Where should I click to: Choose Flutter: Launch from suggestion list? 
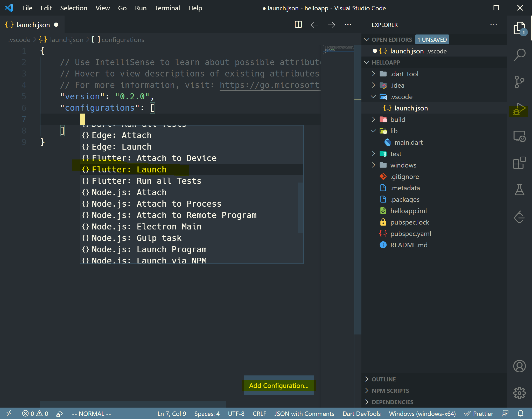129,170
